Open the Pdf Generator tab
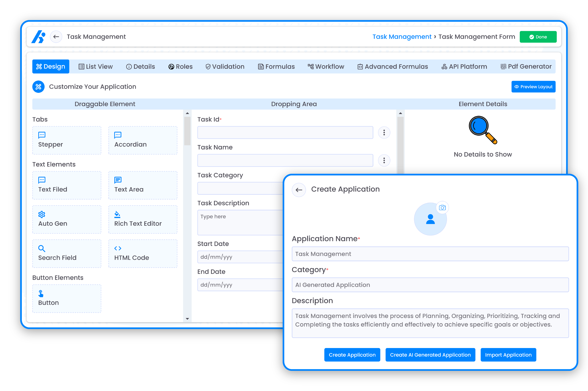Screen dimensions: 588x391 click(x=526, y=67)
